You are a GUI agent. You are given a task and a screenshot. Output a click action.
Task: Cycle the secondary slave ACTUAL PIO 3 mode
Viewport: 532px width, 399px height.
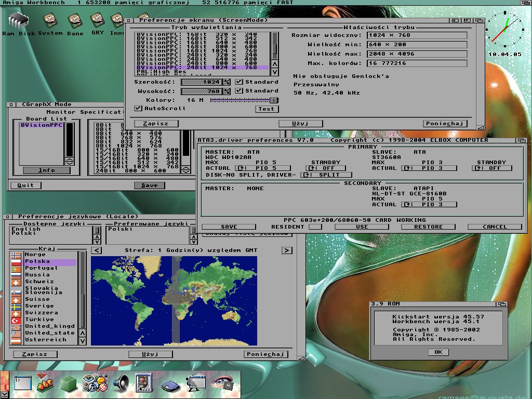pos(429,205)
